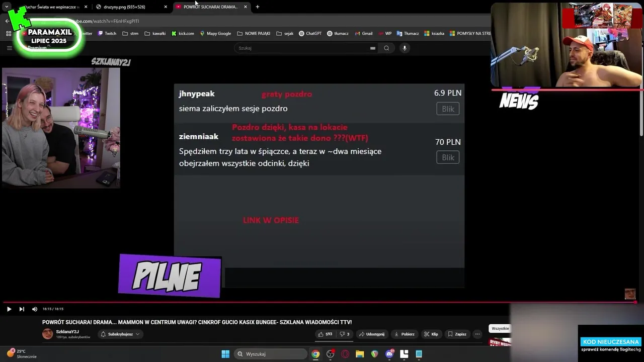
Task: Open the Tłumacz Google Translate bookmark
Action: [408, 34]
